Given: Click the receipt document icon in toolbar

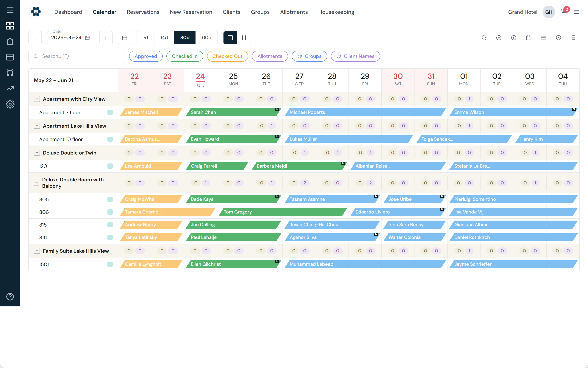Looking at the screenshot, I should (x=573, y=38).
